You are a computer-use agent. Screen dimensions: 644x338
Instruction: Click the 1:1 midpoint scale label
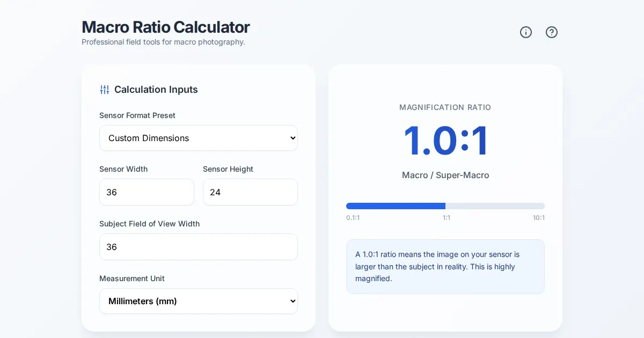(446, 218)
